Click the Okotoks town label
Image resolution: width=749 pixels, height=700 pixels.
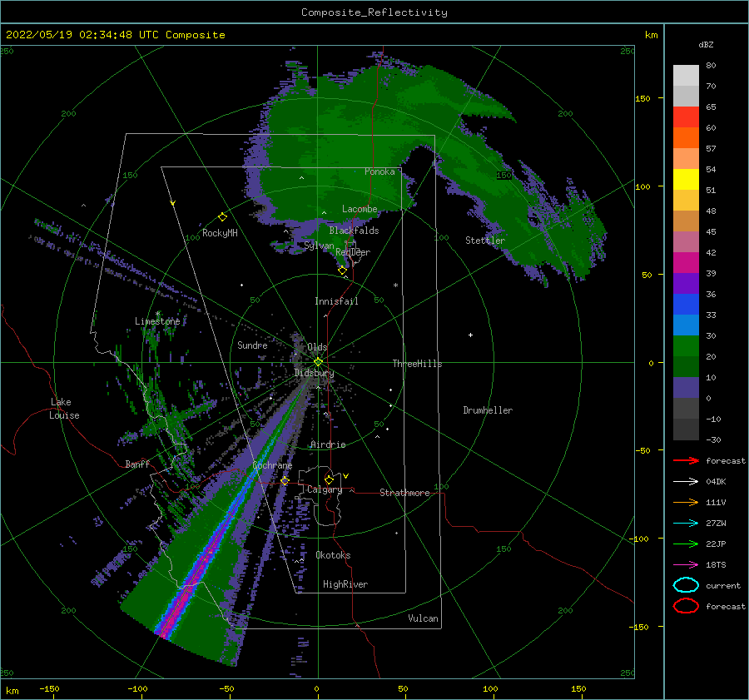pyautogui.click(x=333, y=555)
